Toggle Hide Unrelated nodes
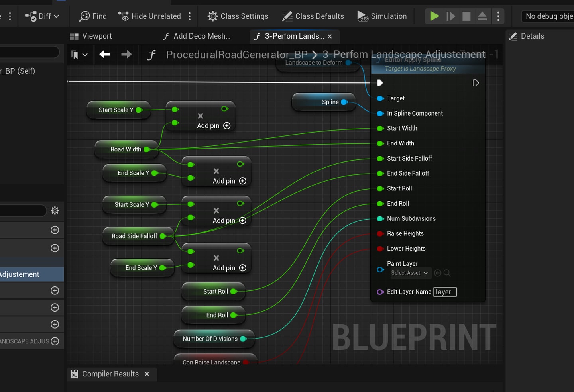Screen dimensions: 574x392 pos(149,16)
